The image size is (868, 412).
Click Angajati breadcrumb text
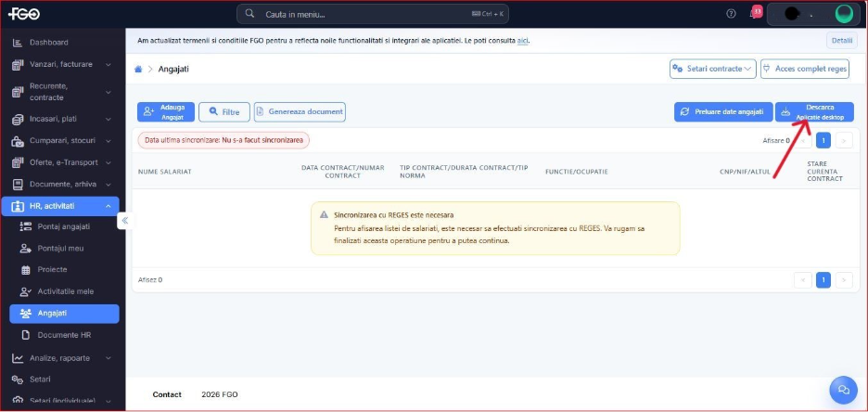(x=173, y=70)
